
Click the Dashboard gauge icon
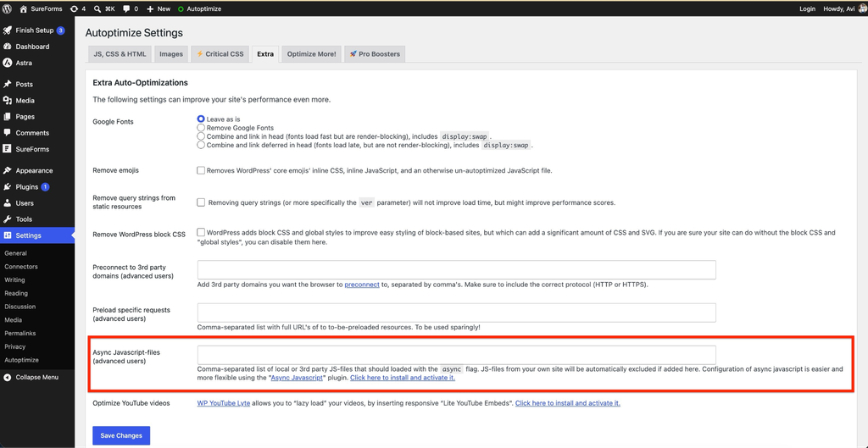coord(7,47)
